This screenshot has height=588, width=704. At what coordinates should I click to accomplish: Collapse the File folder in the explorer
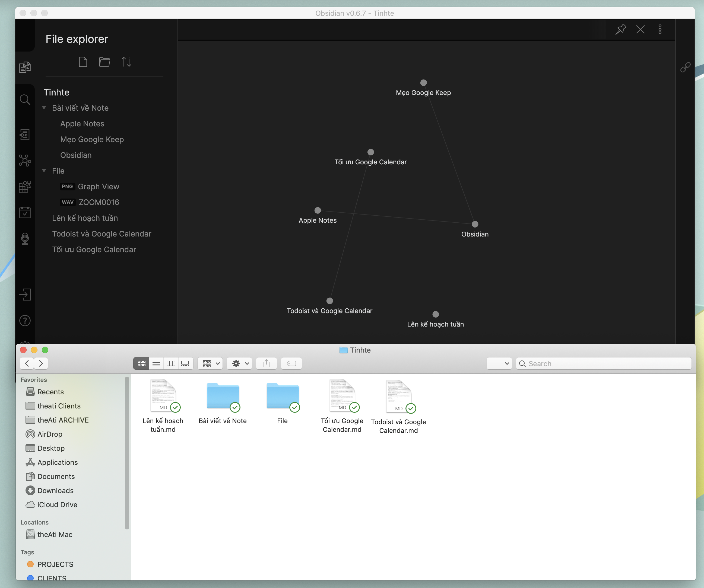click(x=44, y=171)
